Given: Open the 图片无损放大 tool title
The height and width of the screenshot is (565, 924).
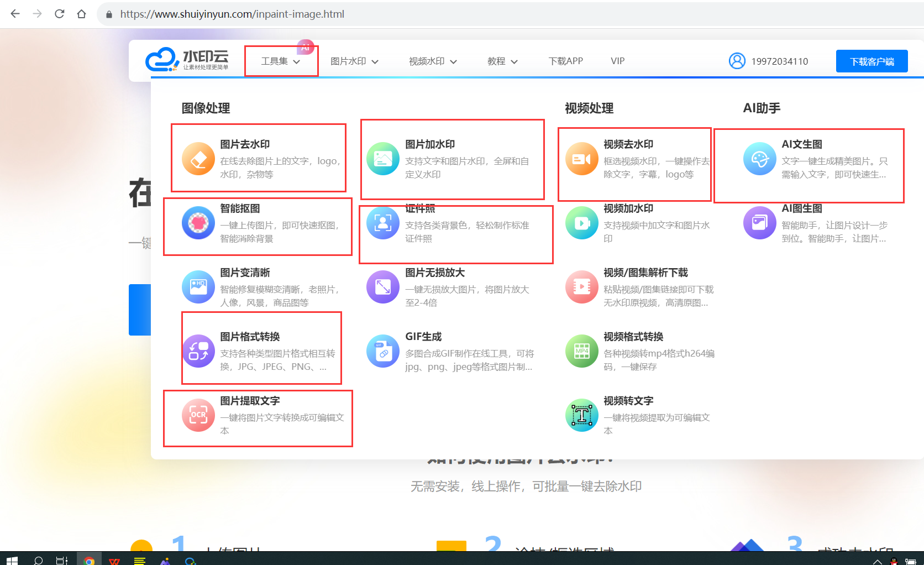Looking at the screenshot, I should tap(435, 273).
